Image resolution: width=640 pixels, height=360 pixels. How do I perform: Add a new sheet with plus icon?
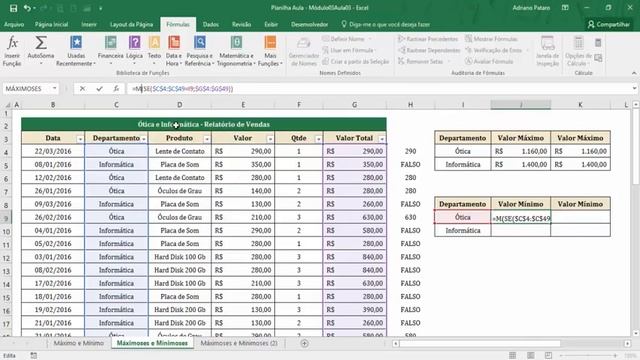[x=304, y=343]
